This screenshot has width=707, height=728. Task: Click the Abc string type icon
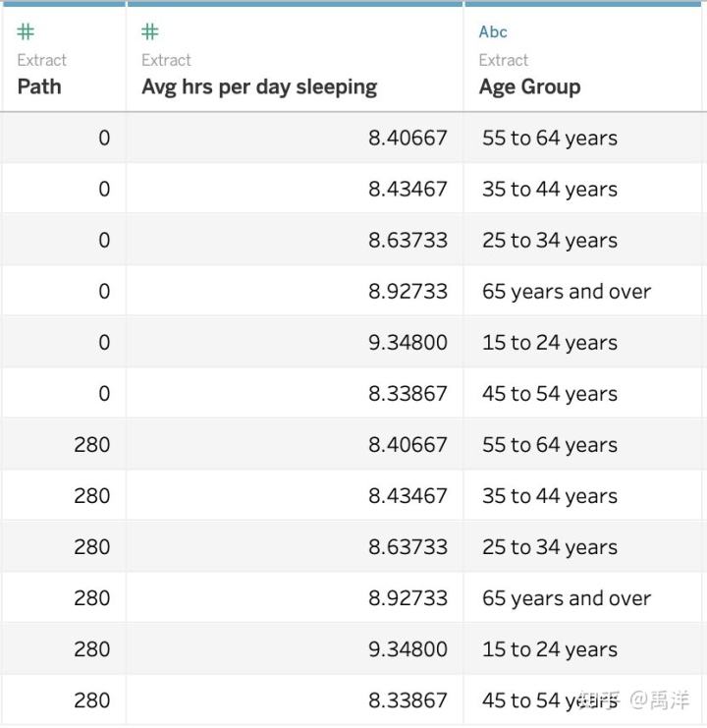coord(493,32)
